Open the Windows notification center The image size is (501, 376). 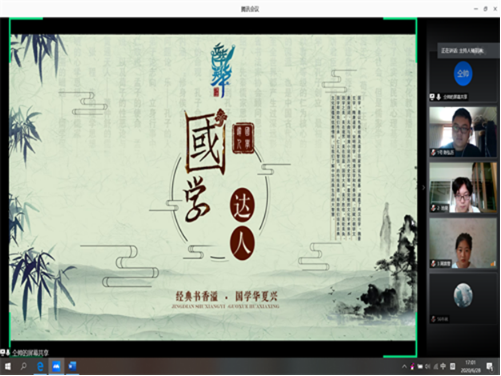489,367
